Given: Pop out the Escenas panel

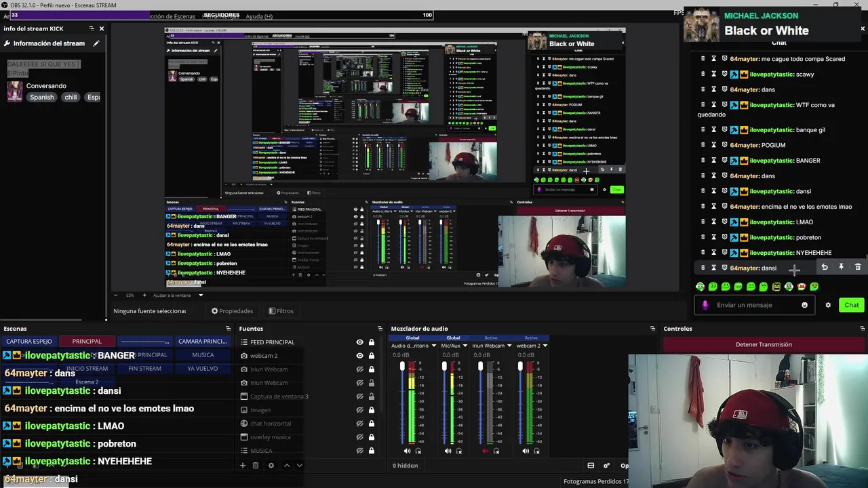Looking at the screenshot, I should click(x=228, y=329).
